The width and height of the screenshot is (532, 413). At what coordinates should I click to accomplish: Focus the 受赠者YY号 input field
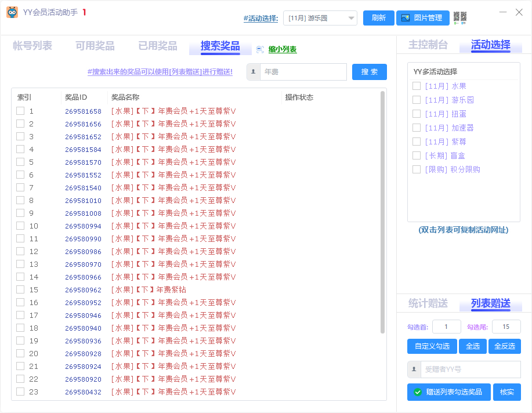[x=471, y=369]
